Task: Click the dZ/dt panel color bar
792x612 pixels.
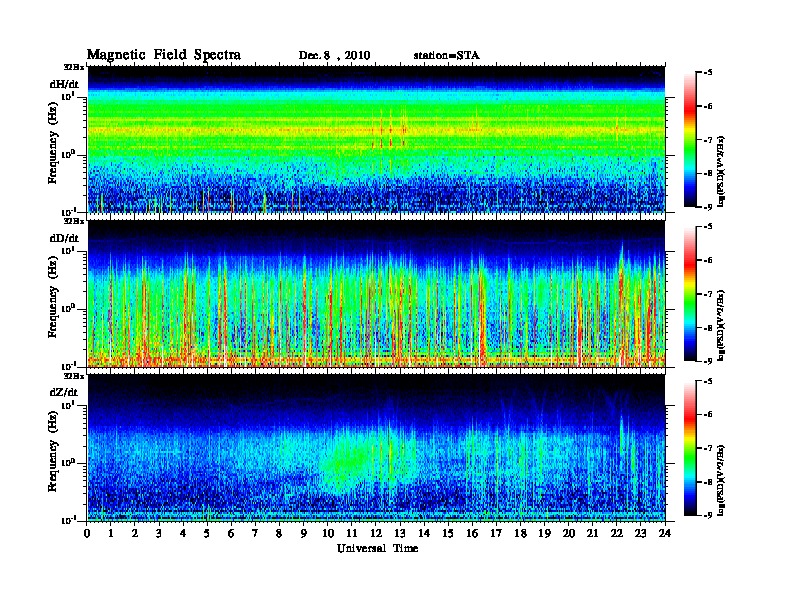Action: click(689, 448)
